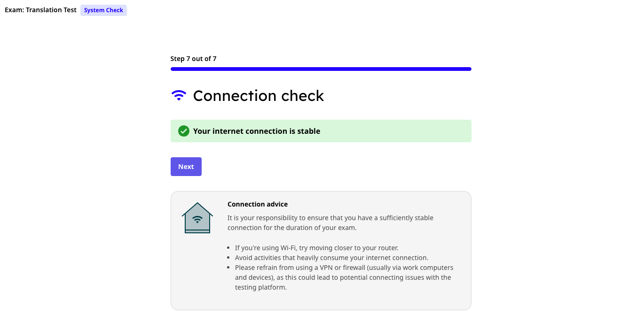Screen dimensions: 644x330
Task: Click the VPN or firewall bullet tip
Action: 344,277
